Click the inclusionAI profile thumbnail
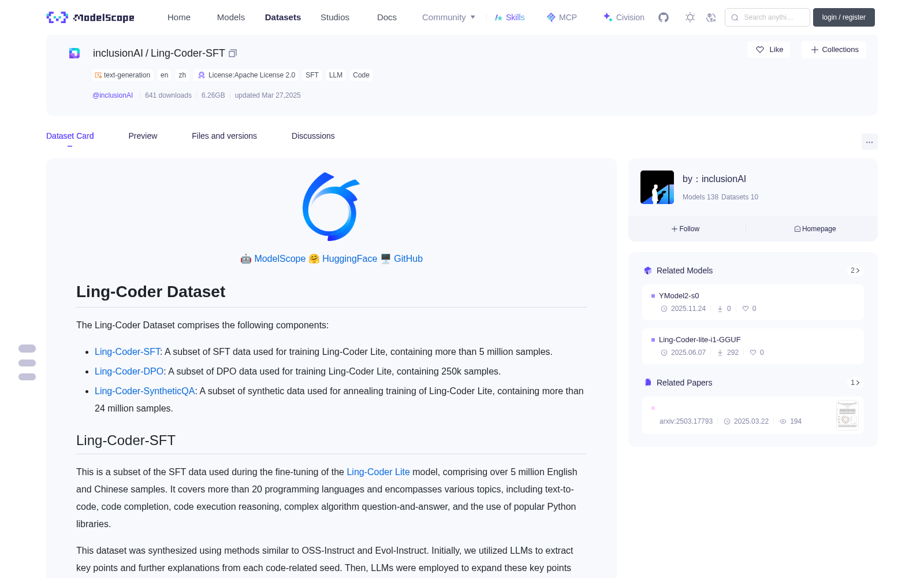 click(x=657, y=187)
